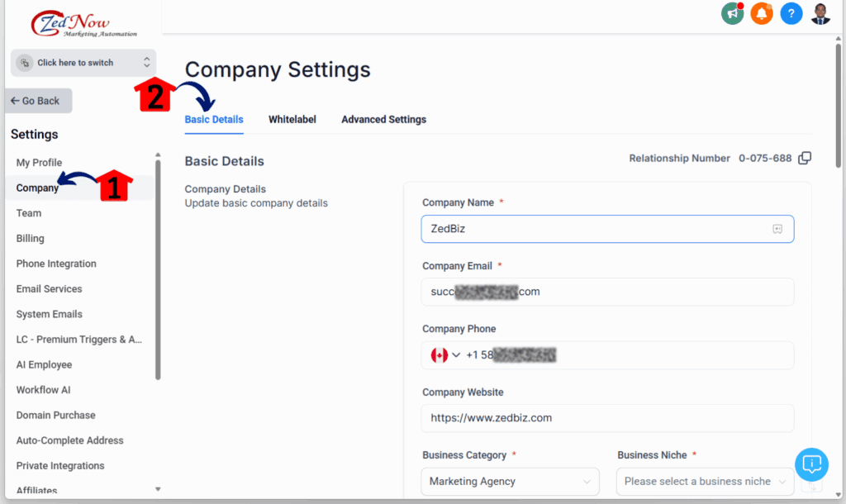Open Billing settings
This screenshot has height=504, width=846.
point(31,239)
